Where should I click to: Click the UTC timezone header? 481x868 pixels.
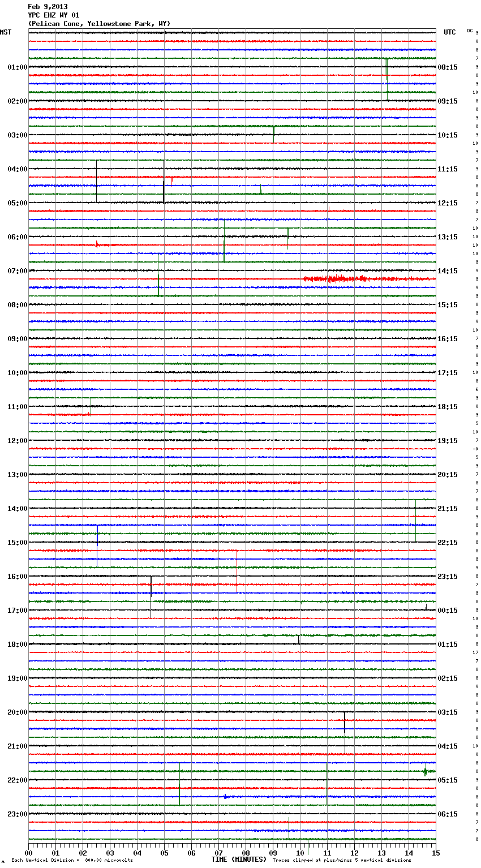[x=450, y=32]
